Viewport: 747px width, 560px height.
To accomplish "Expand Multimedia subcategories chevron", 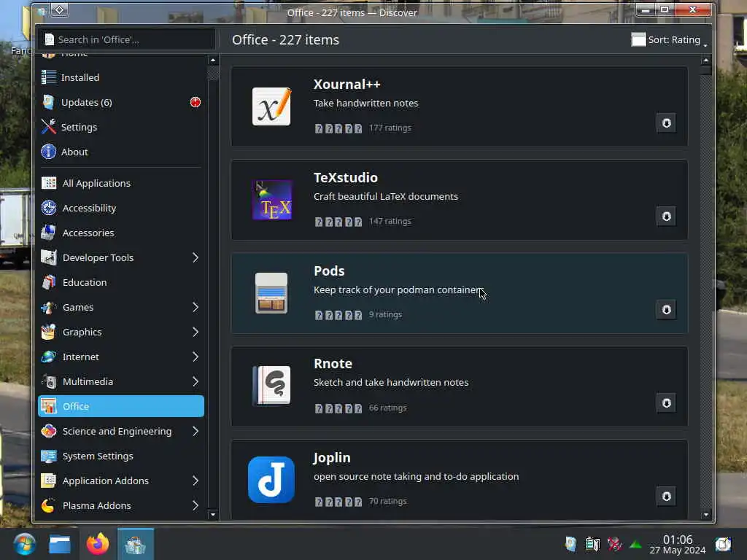I will click(196, 381).
